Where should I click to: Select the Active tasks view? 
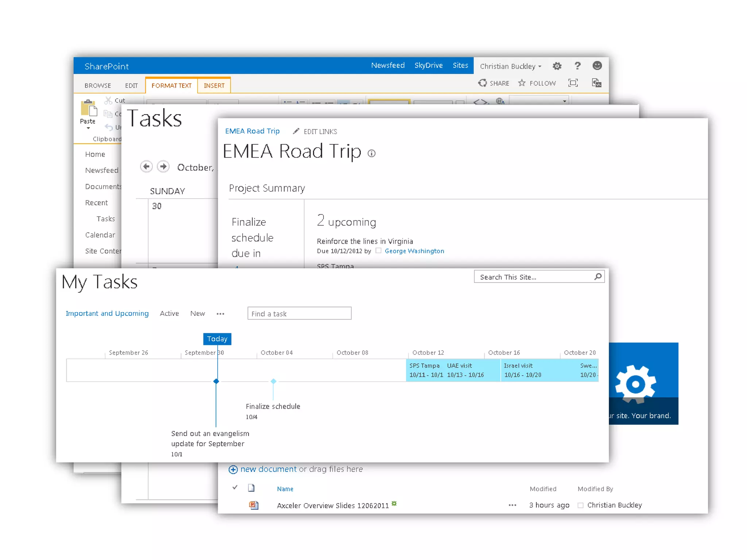click(x=169, y=314)
